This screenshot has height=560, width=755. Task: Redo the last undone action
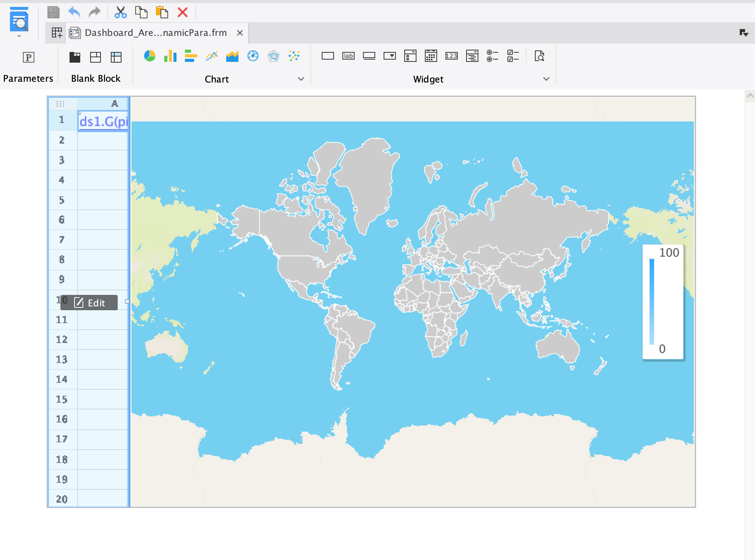click(x=94, y=12)
